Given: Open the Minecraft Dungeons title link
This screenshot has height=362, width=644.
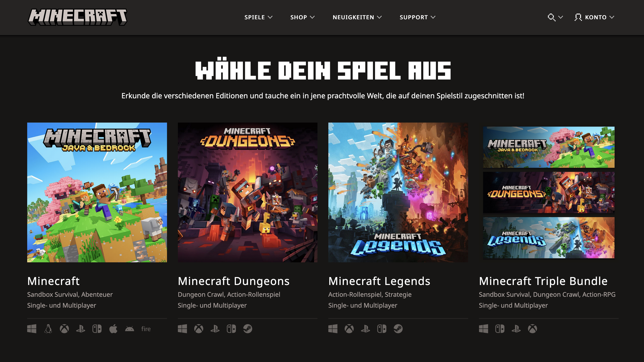Looking at the screenshot, I should [233, 281].
